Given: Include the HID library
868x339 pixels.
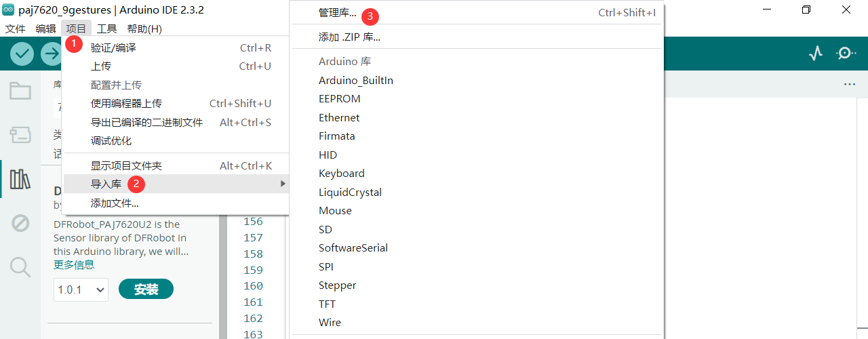Looking at the screenshot, I should (x=477, y=155).
